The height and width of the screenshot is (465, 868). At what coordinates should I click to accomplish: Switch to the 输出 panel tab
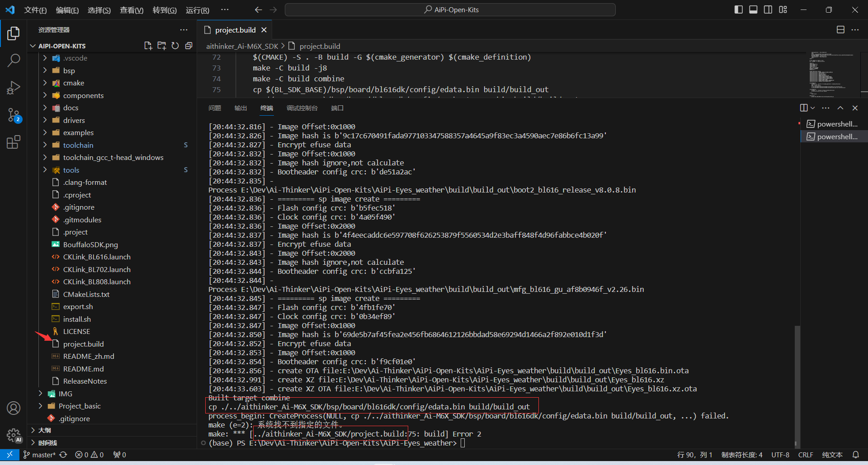pos(241,108)
